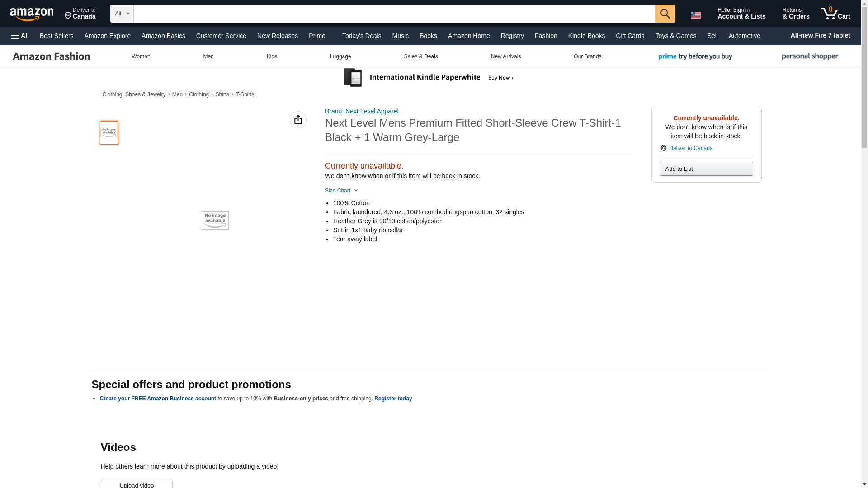
Task: Open the All search category dropdown
Action: 122,14
